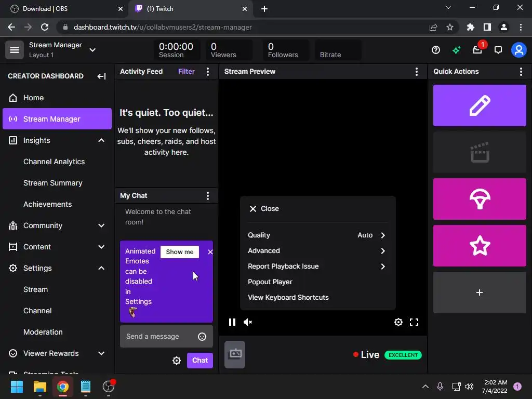
Task: Click the Clip clapperboard quick action
Action: [x=480, y=152]
